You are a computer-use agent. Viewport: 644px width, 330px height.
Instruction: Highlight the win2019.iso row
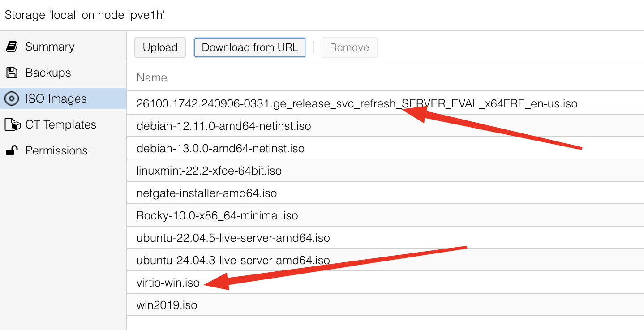pos(167,305)
